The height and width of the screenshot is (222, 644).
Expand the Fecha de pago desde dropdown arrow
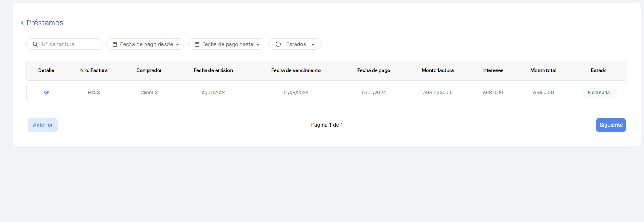(178, 44)
